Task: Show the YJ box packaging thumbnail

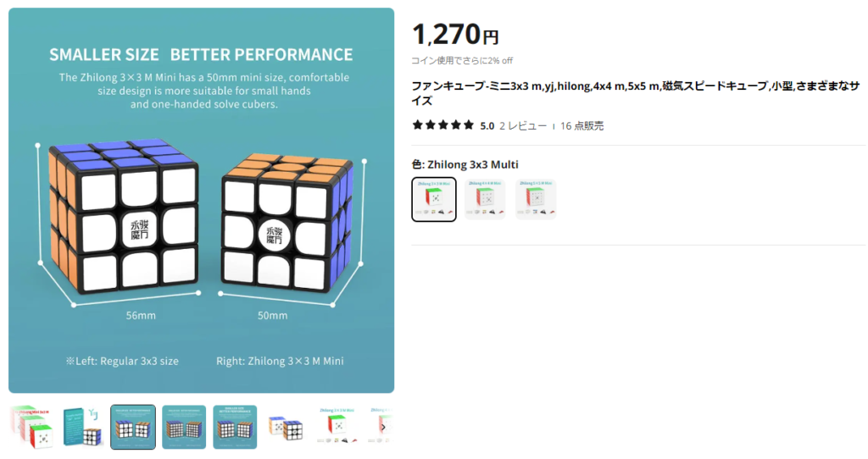Action: point(82,427)
